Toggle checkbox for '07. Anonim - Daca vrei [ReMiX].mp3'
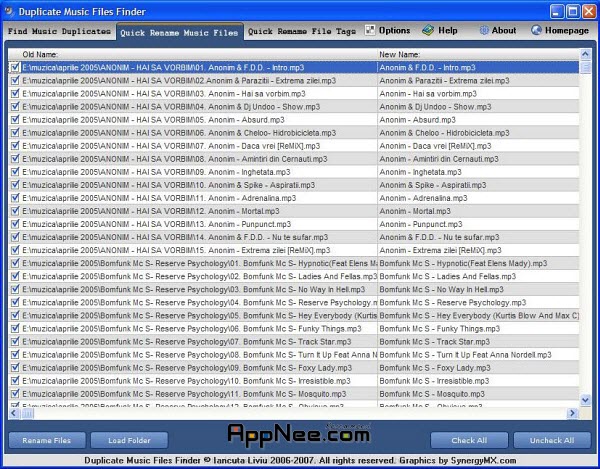Screen dimensions: 600x469 (15, 146)
